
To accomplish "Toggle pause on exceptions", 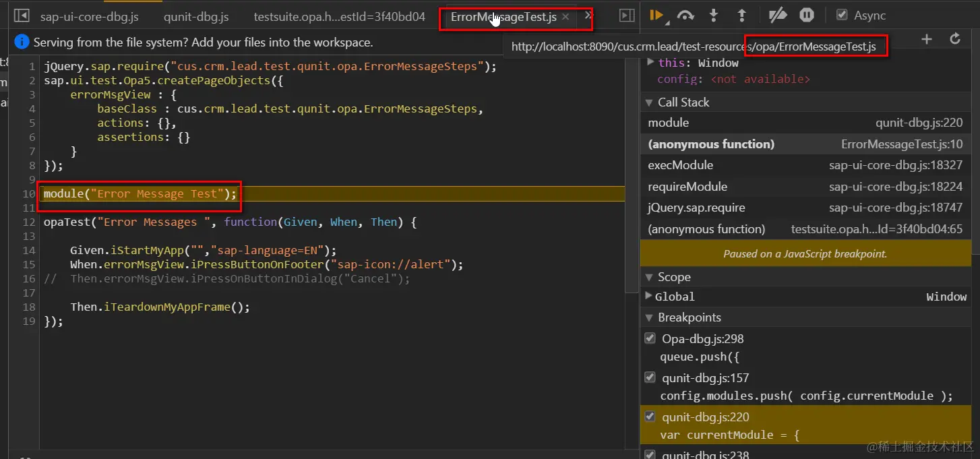I will (807, 16).
